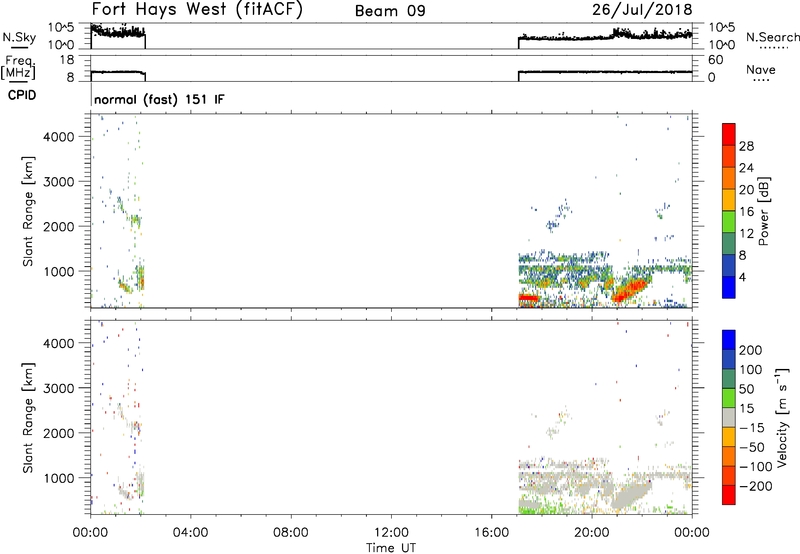Viewport: 800px width, 554px height.
Task: Click the 'Beam 09' label
Action: 390,11
